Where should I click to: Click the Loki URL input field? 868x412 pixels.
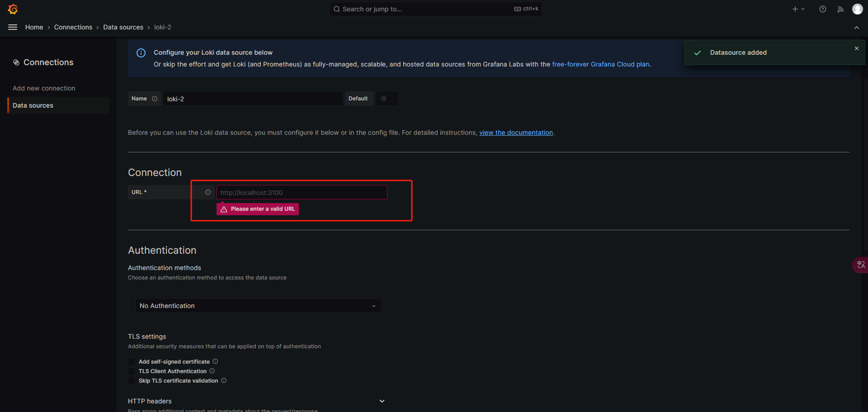click(301, 192)
